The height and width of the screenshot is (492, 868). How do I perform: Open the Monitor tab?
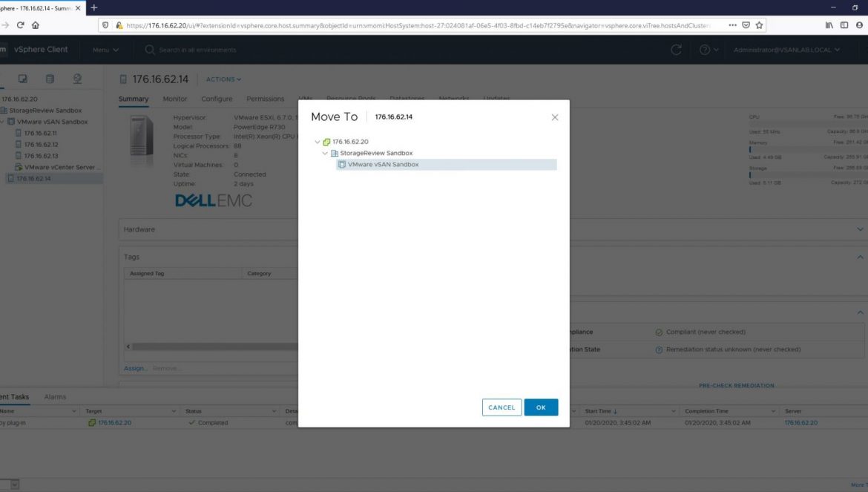click(175, 99)
